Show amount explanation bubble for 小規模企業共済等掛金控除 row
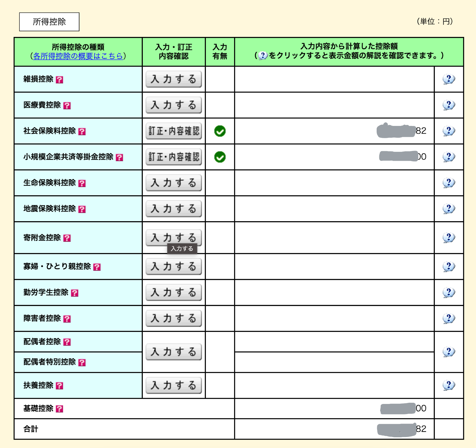Image resolution: width=476 pixels, height=448 pixels. click(x=449, y=157)
